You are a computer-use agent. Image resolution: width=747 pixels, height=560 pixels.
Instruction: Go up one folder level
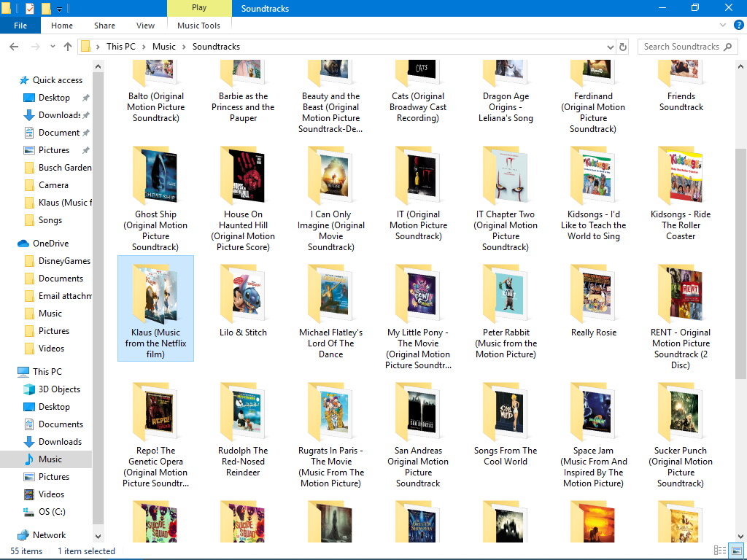tap(68, 47)
